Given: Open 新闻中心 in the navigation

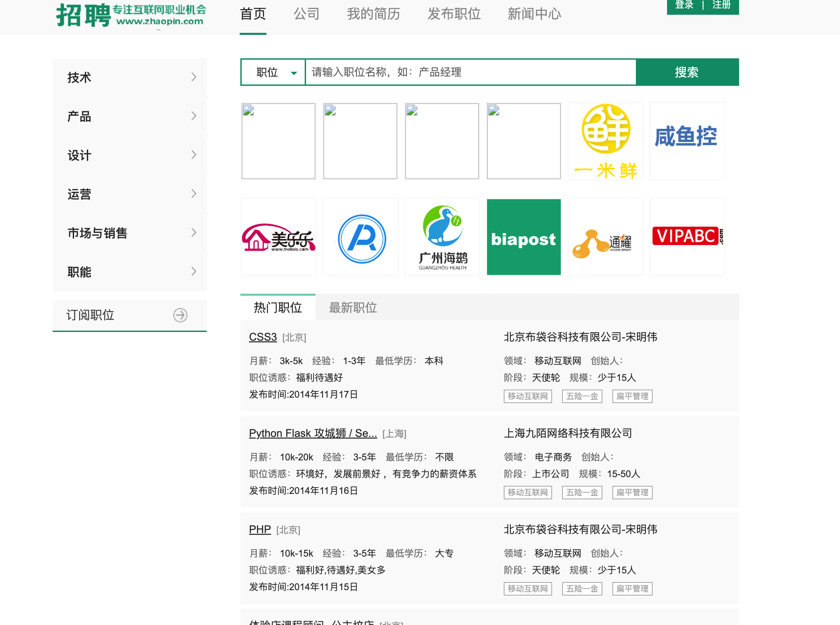Looking at the screenshot, I should (534, 14).
